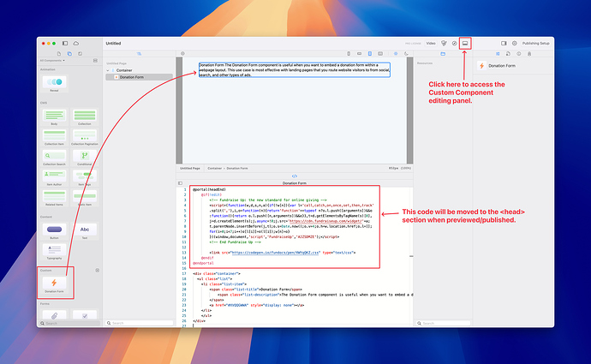Screen dimensions: 591x364
Task: Click the library storage icon beside All Components
Action: click(95, 60)
